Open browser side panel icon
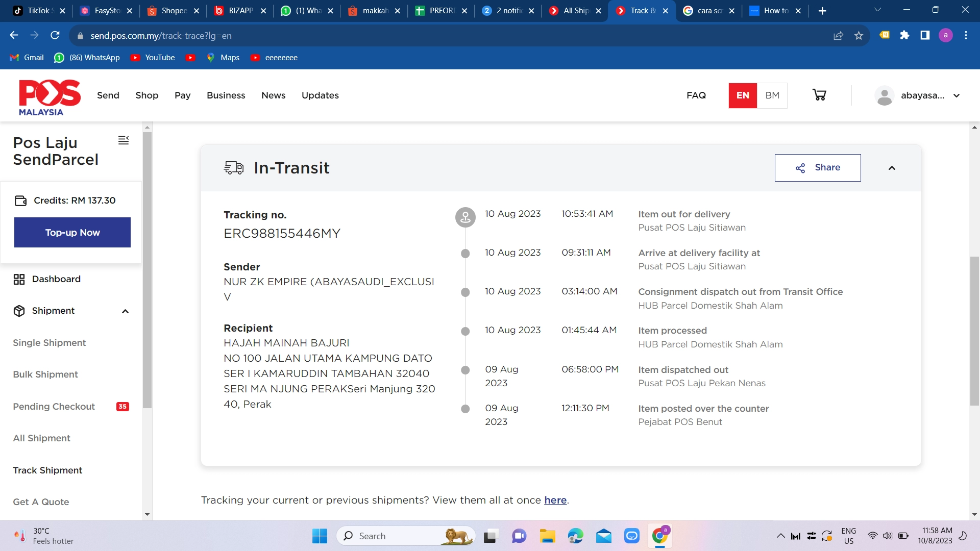This screenshot has width=980, height=551. pos(925,35)
